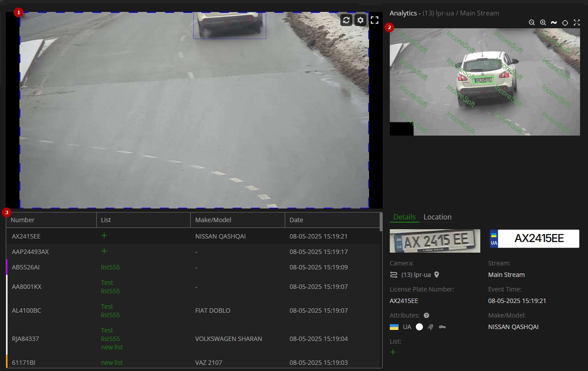
Task: Select the RJA84337 plate row
Action: [193, 339]
